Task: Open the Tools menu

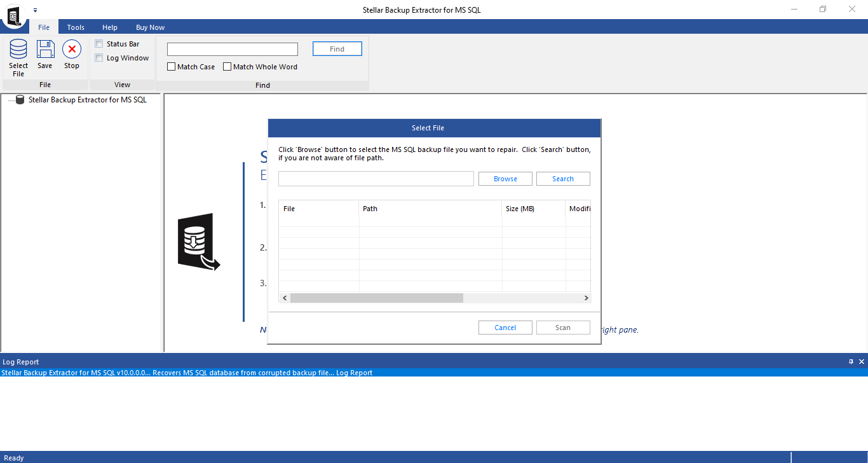Action: [75, 27]
